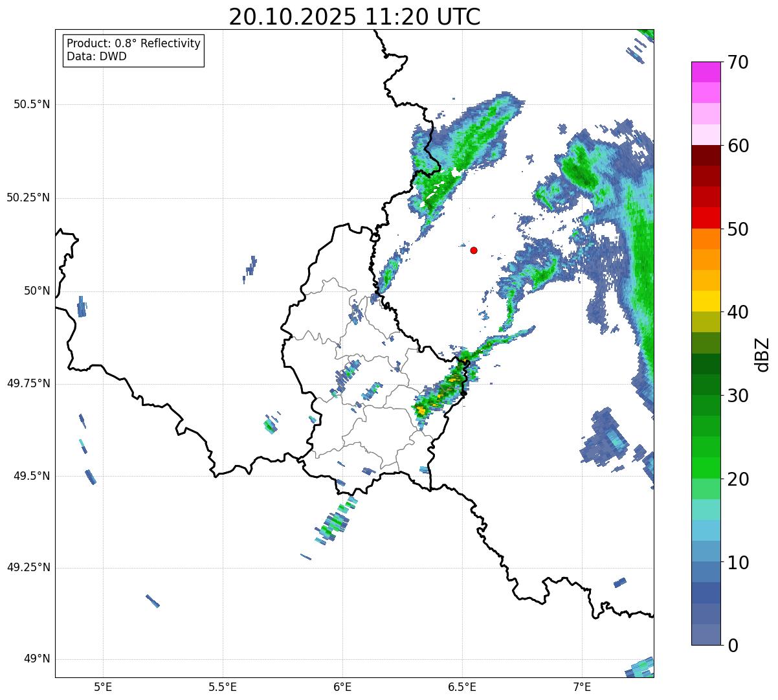Click the longitude label 5.5°E
The width and height of the screenshot is (778, 700).
(223, 686)
